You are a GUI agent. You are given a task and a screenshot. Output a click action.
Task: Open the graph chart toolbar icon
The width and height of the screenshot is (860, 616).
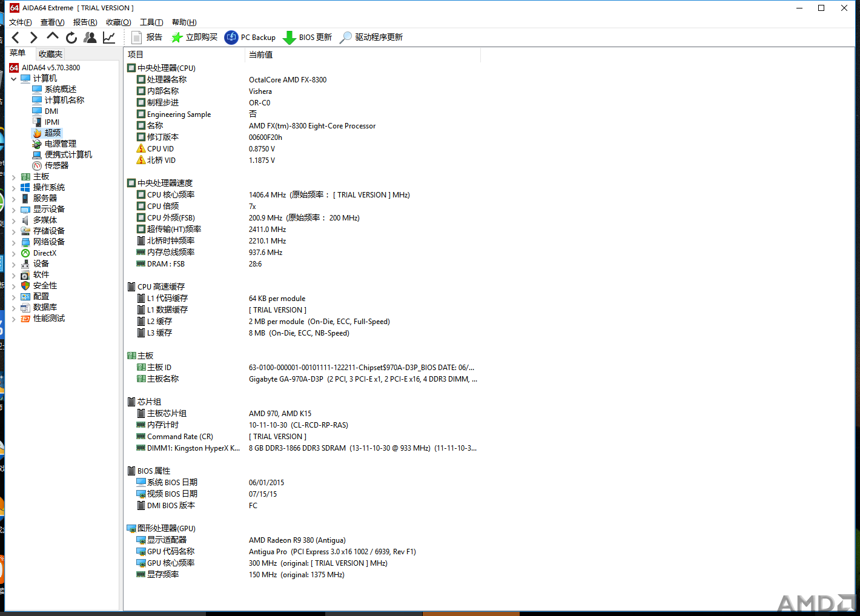(109, 38)
